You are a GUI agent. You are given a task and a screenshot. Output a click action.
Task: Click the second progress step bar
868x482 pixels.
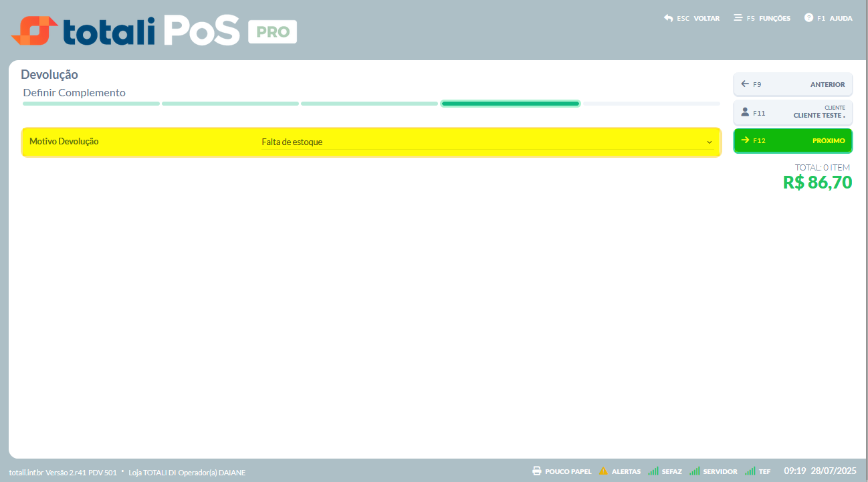pos(230,104)
